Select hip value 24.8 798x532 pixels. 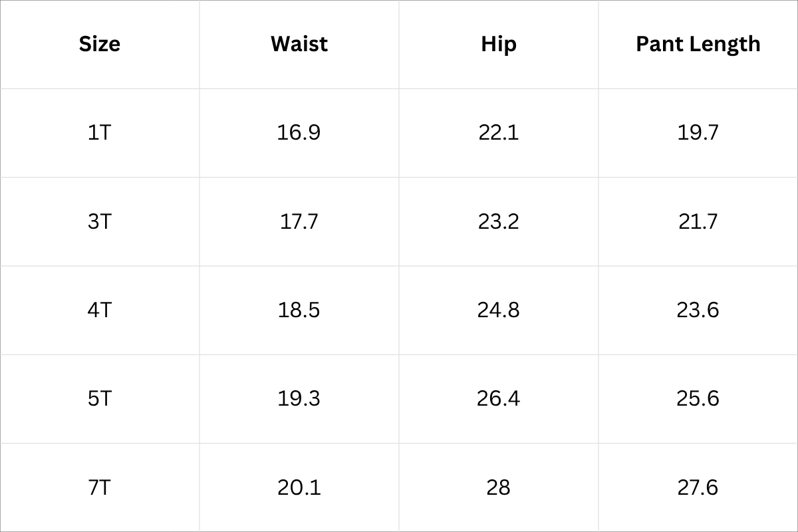pyautogui.click(x=499, y=310)
